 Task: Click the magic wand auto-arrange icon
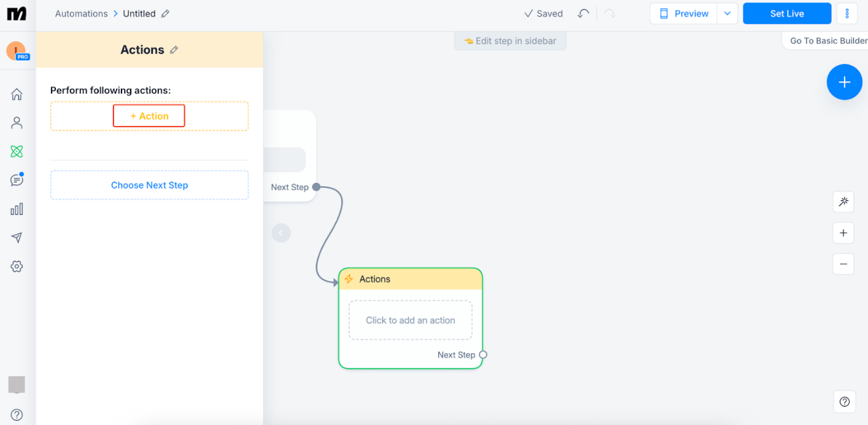[x=843, y=201]
